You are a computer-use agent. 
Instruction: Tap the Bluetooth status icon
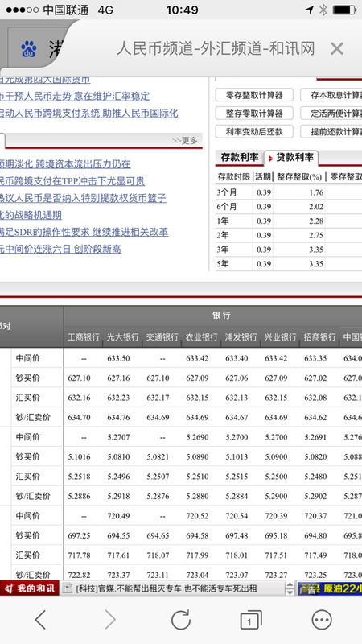coord(323,10)
